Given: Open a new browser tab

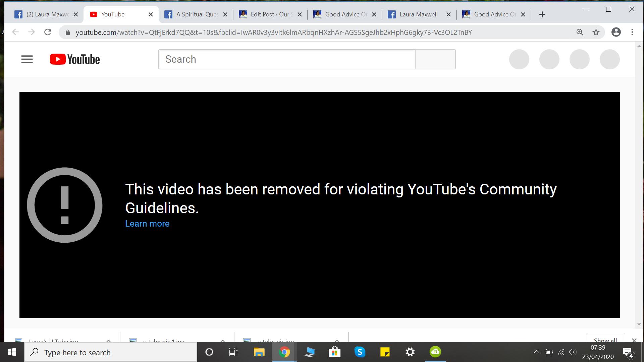Looking at the screenshot, I should point(542,14).
